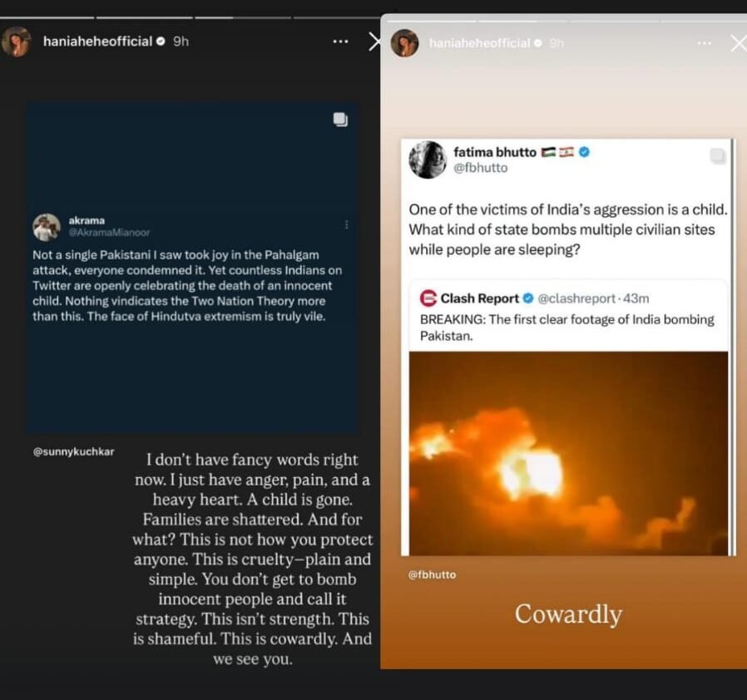Click haniaheheofficial username on right story
Image resolution: width=747 pixels, height=700 pixels.
pyautogui.click(x=479, y=43)
